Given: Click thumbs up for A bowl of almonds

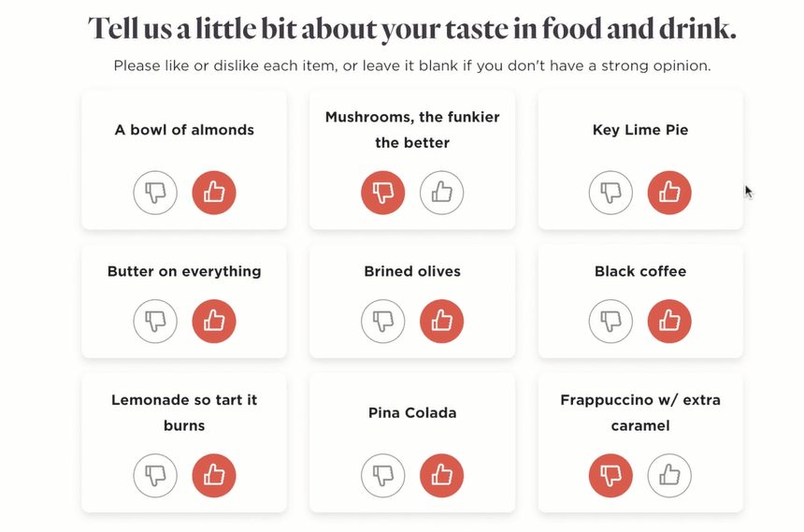Looking at the screenshot, I should [x=214, y=193].
